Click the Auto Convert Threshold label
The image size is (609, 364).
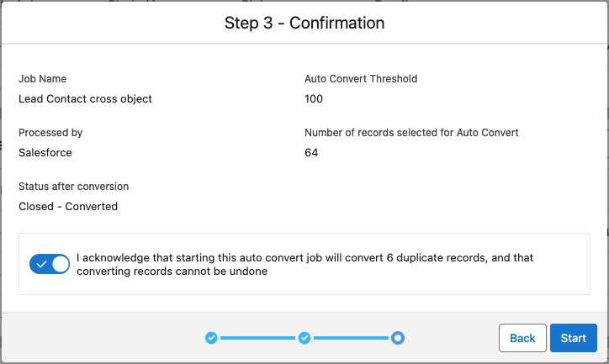tap(361, 79)
